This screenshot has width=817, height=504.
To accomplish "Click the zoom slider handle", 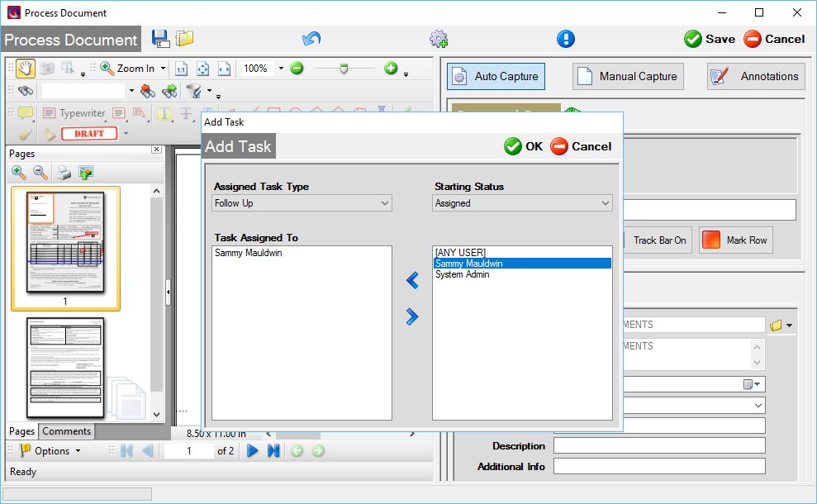I will 344,69.
